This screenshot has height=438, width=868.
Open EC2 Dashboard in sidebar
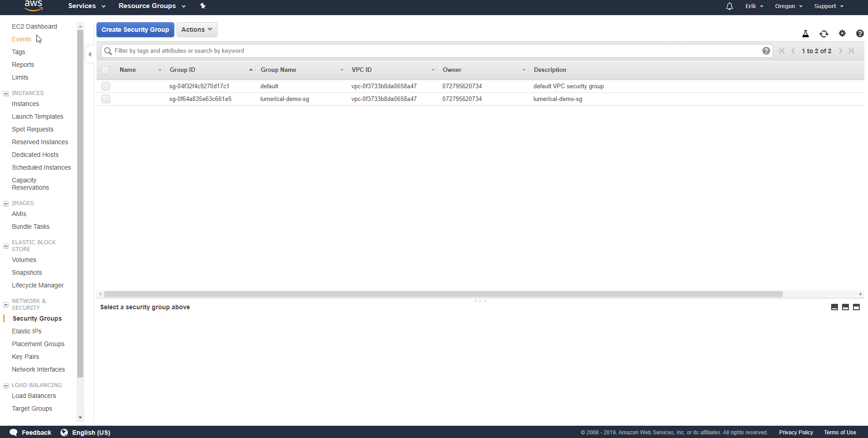click(x=35, y=26)
